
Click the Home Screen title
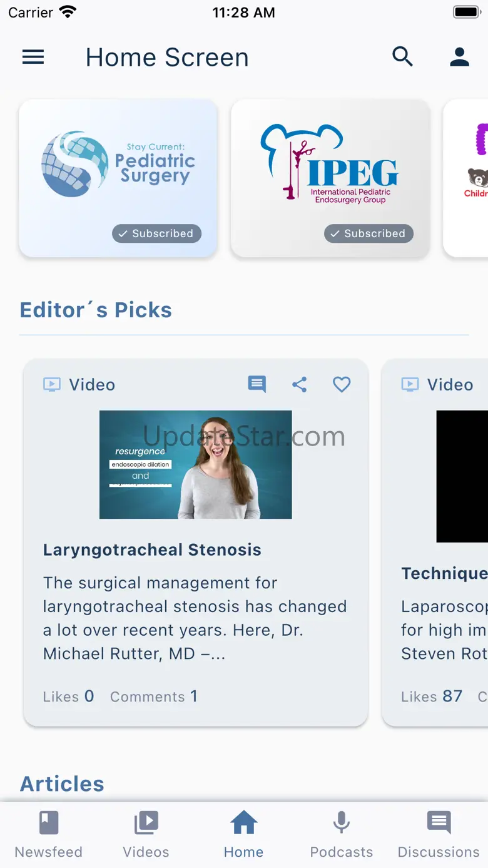(167, 58)
